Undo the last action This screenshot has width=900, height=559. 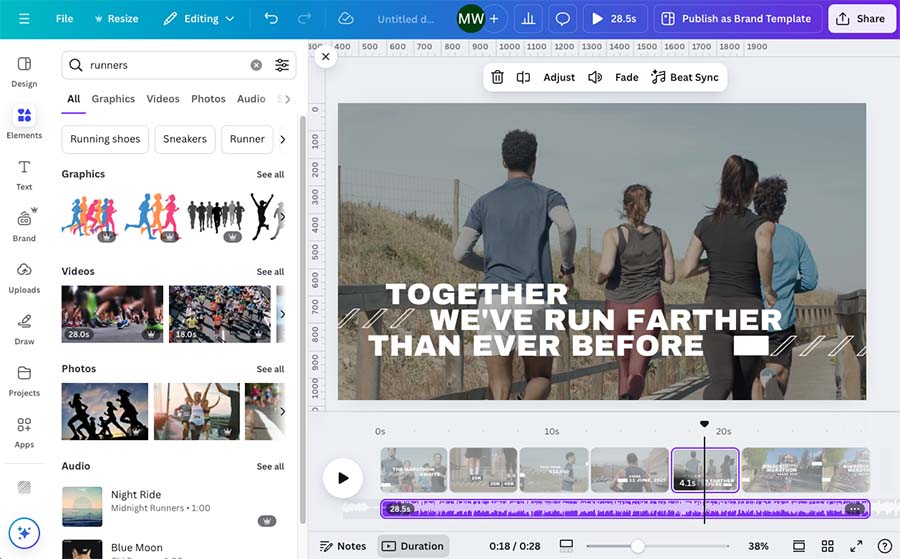271,19
